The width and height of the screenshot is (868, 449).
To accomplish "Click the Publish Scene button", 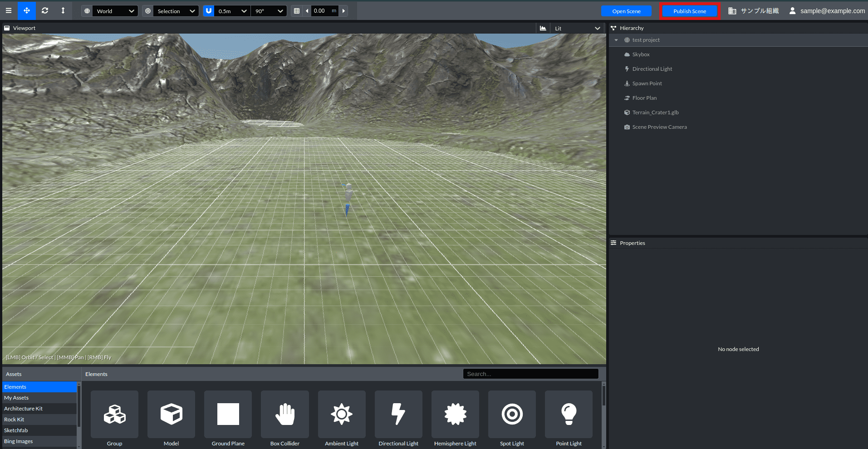I will tap(689, 10).
